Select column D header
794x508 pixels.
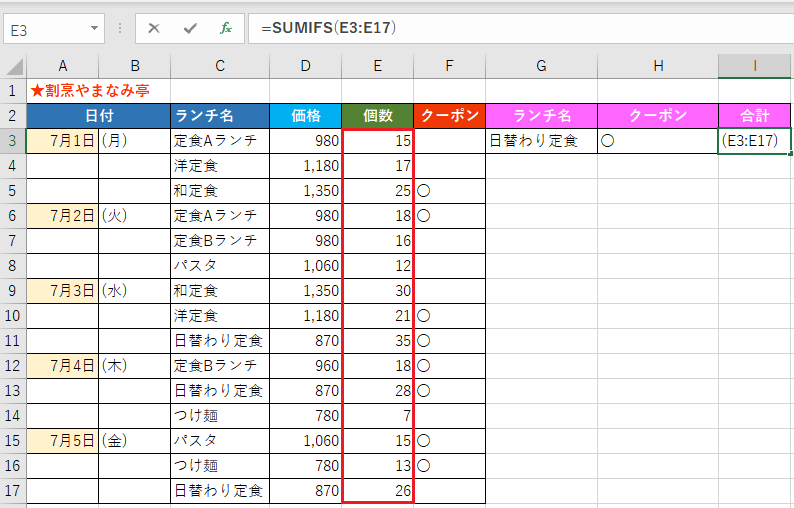[x=305, y=66]
